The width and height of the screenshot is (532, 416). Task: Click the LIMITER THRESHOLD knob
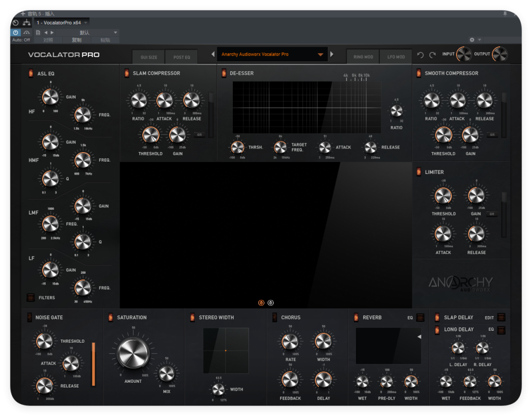tap(443, 196)
